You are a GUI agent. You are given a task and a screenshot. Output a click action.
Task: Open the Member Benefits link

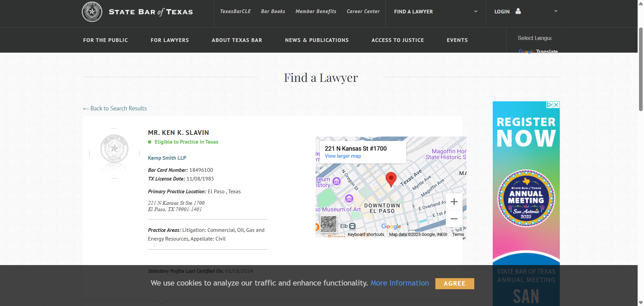[x=316, y=11]
